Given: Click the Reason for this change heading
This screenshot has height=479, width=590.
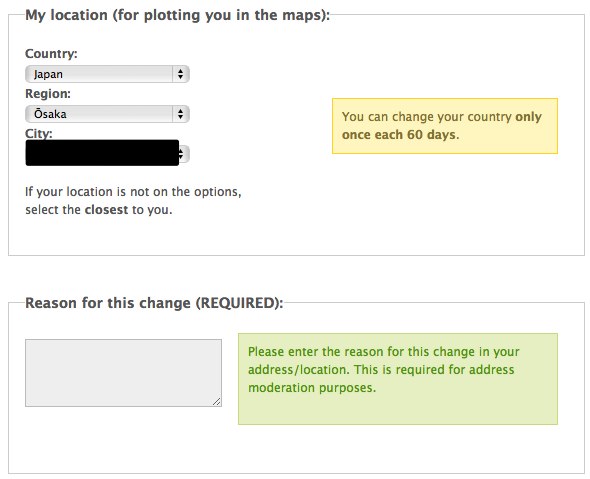Looking at the screenshot, I should (154, 303).
